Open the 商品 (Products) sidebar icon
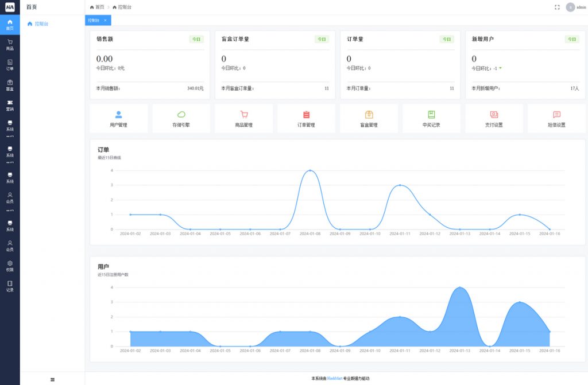 click(x=10, y=45)
